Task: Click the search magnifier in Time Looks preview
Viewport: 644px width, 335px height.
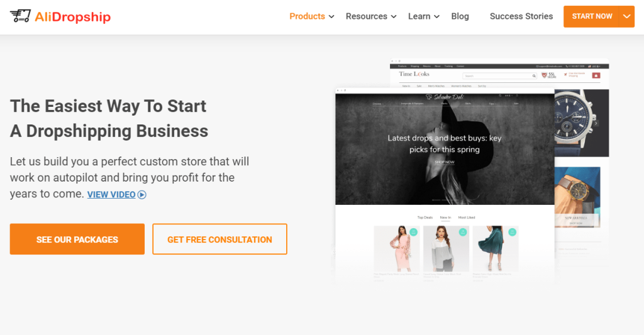Action: (534, 76)
